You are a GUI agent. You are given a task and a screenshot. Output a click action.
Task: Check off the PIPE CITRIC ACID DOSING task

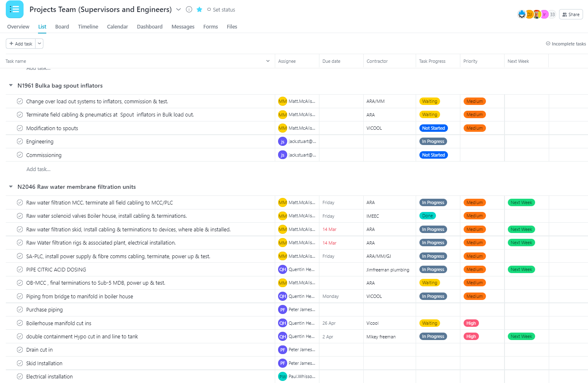pos(19,269)
